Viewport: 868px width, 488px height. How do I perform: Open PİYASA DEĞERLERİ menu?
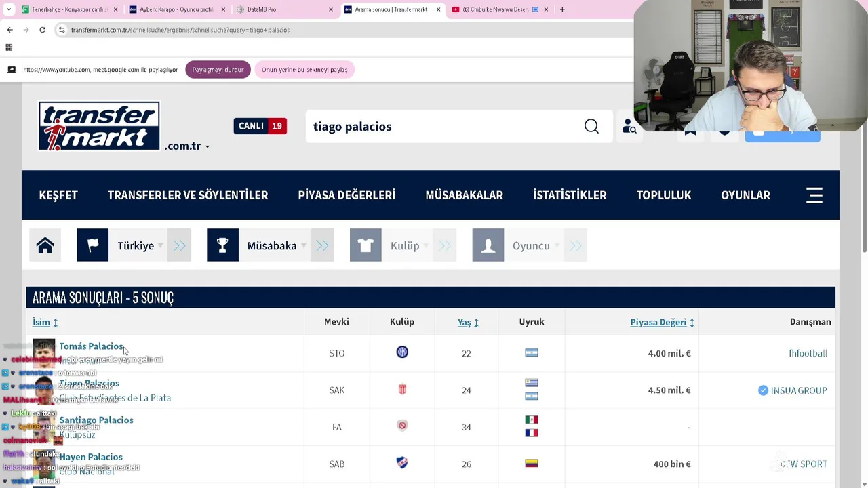[347, 195]
